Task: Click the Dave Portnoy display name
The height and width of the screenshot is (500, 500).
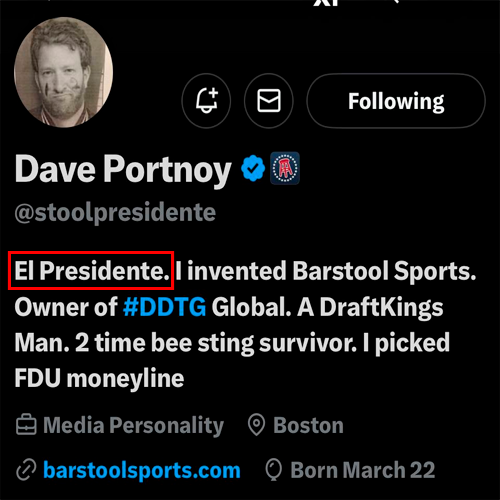Action: [123, 170]
